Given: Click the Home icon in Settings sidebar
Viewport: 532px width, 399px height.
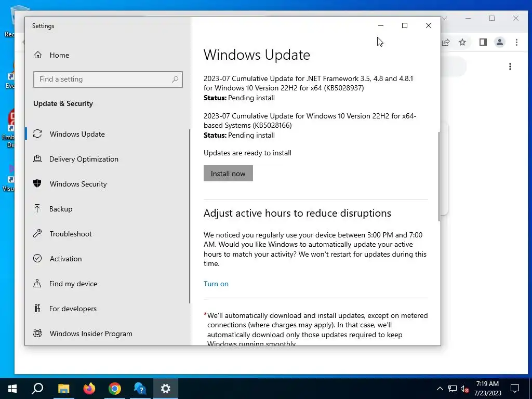Looking at the screenshot, I should pyautogui.click(x=37, y=55).
